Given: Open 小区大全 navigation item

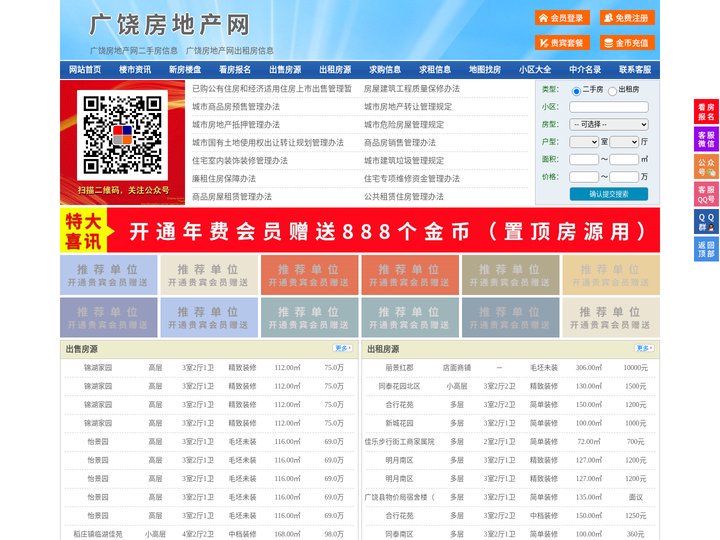Looking at the screenshot, I should [x=535, y=70].
